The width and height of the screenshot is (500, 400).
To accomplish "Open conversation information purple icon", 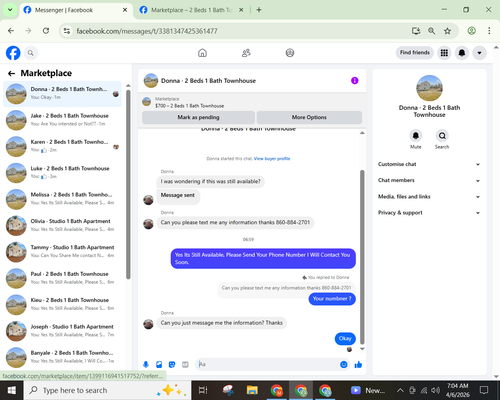I will [355, 81].
